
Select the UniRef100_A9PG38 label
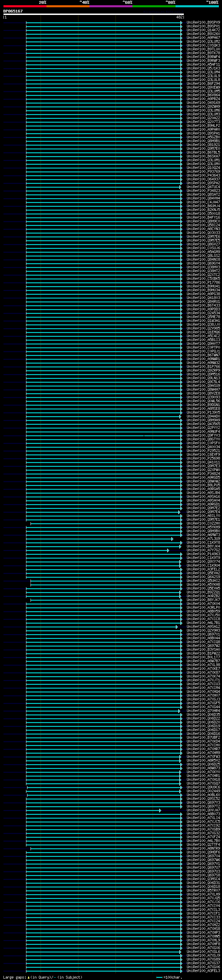[x=203, y=294]
